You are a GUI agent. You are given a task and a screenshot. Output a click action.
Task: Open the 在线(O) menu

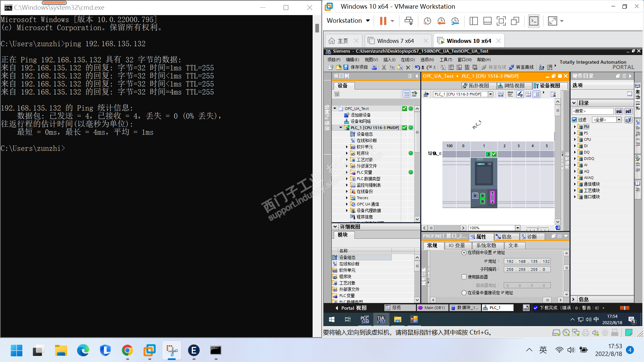(408, 60)
